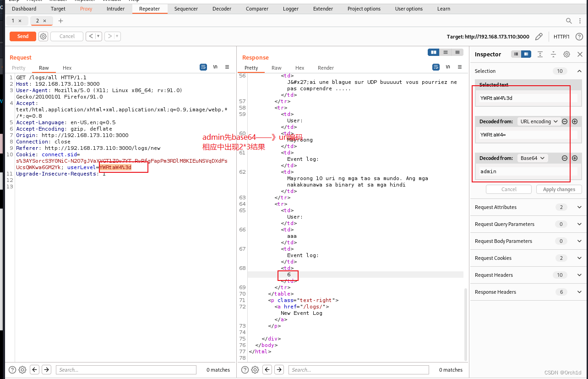Open Inspector settings gear
The image size is (588, 379).
(566, 54)
